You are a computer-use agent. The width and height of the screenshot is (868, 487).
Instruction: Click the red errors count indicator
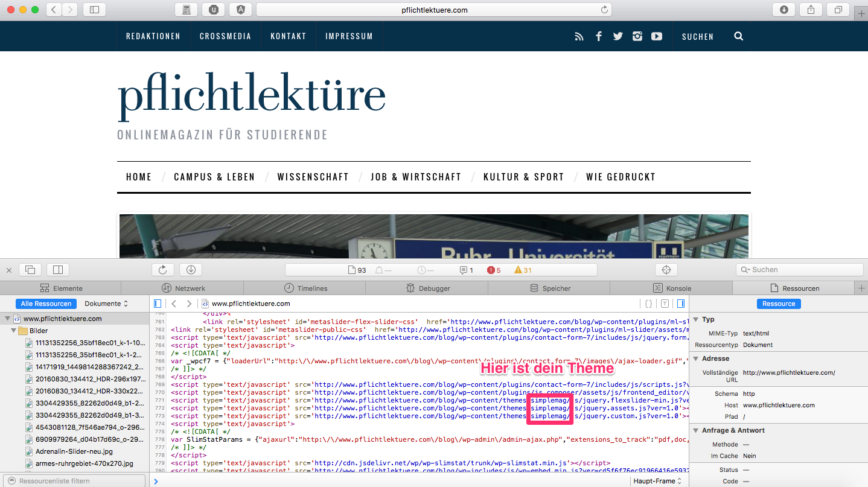(x=494, y=270)
